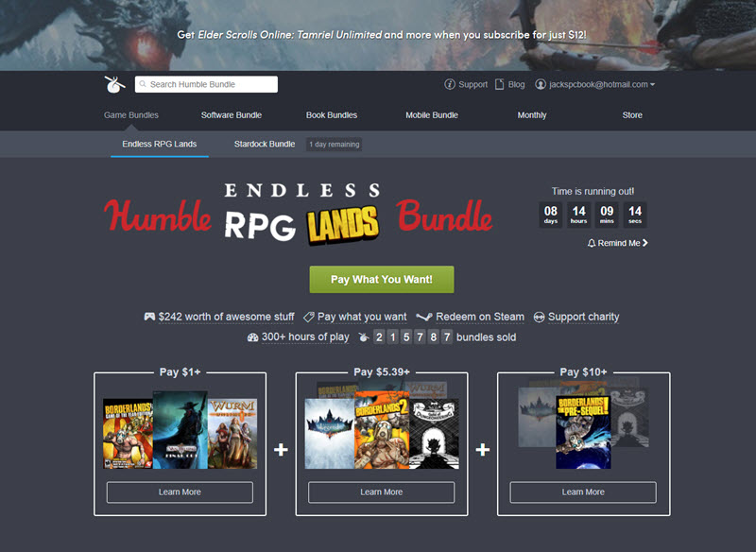Navigate to Mobile Bundle
756x552 pixels.
click(432, 115)
